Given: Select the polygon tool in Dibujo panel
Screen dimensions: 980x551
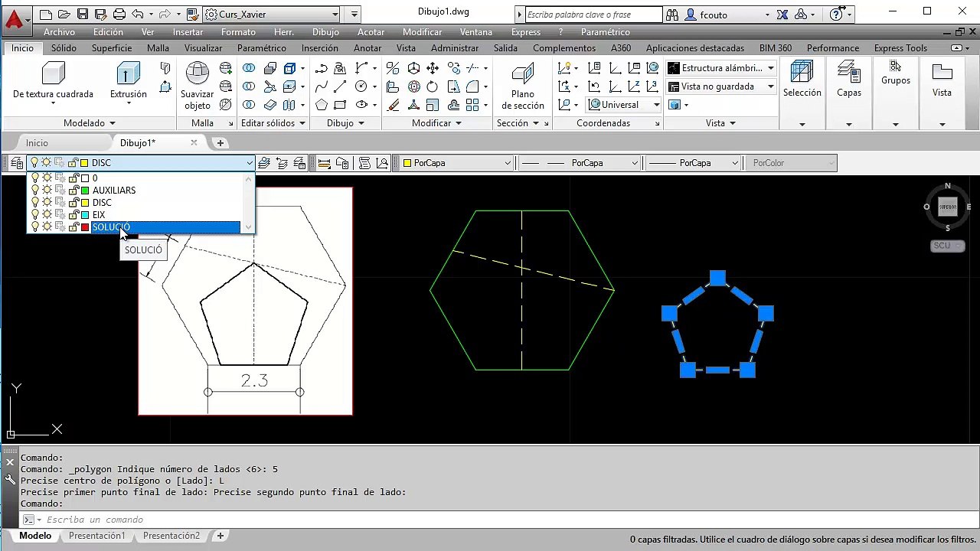Looking at the screenshot, I should [322, 105].
